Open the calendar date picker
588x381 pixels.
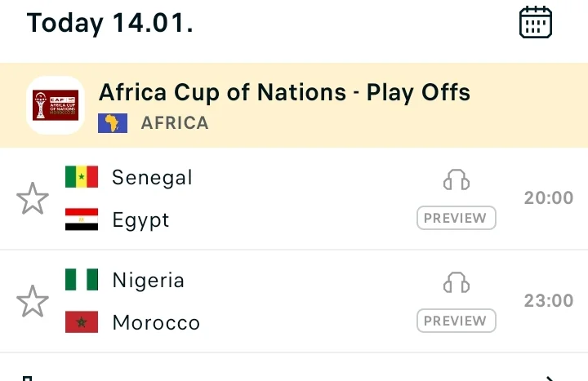536,22
